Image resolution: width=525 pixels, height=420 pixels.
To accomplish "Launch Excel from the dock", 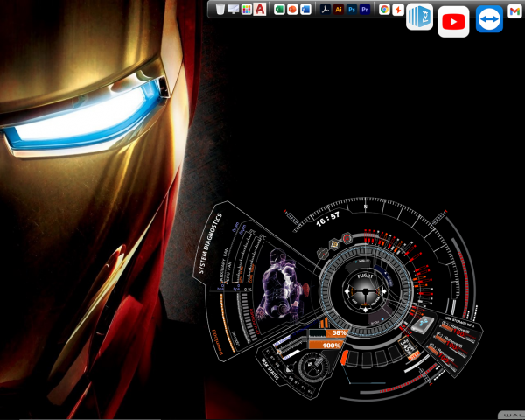I will (279, 10).
